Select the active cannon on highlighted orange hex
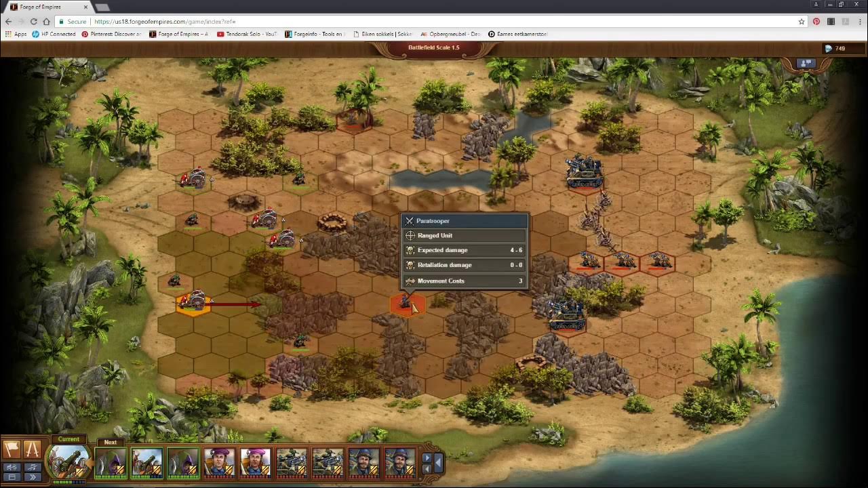The height and width of the screenshot is (488, 868). point(194,301)
